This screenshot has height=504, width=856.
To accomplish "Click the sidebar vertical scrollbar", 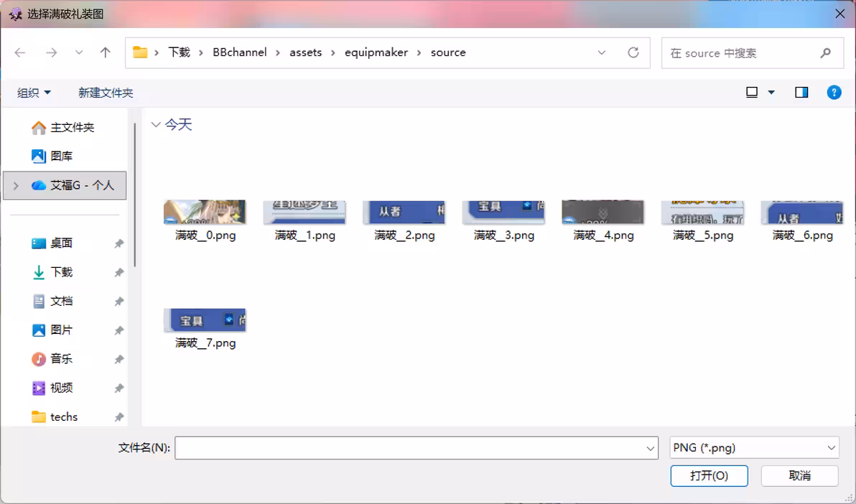I will point(134,195).
